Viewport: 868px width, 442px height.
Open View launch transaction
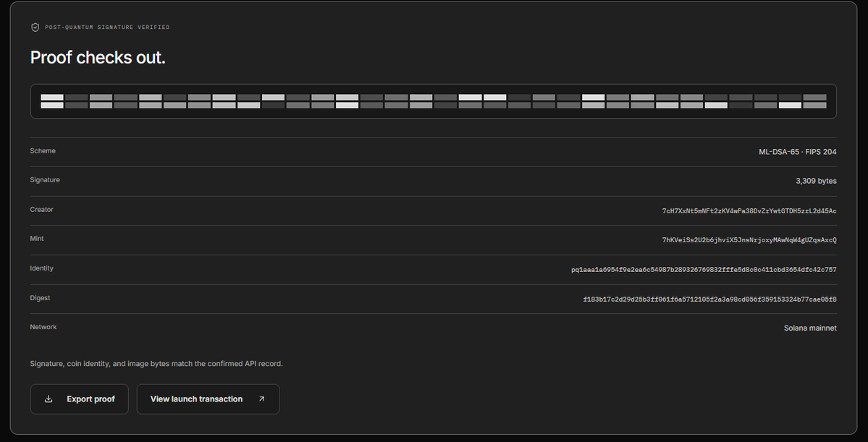[208, 399]
